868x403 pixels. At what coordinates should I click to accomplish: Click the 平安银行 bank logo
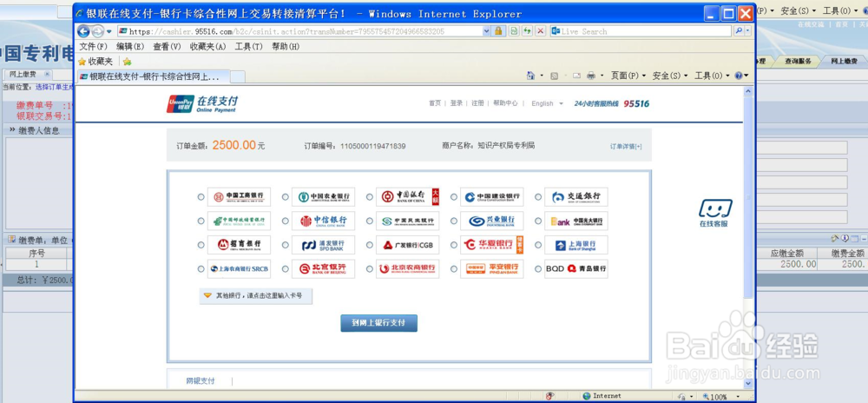point(491,268)
